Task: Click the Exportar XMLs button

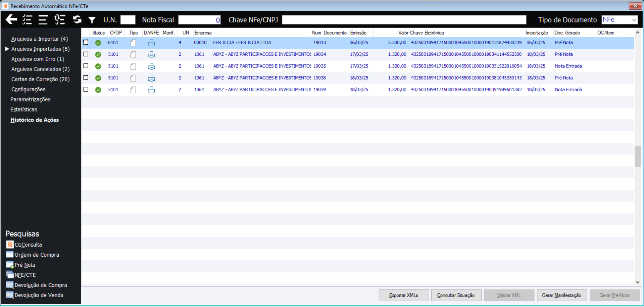Action: click(x=404, y=295)
